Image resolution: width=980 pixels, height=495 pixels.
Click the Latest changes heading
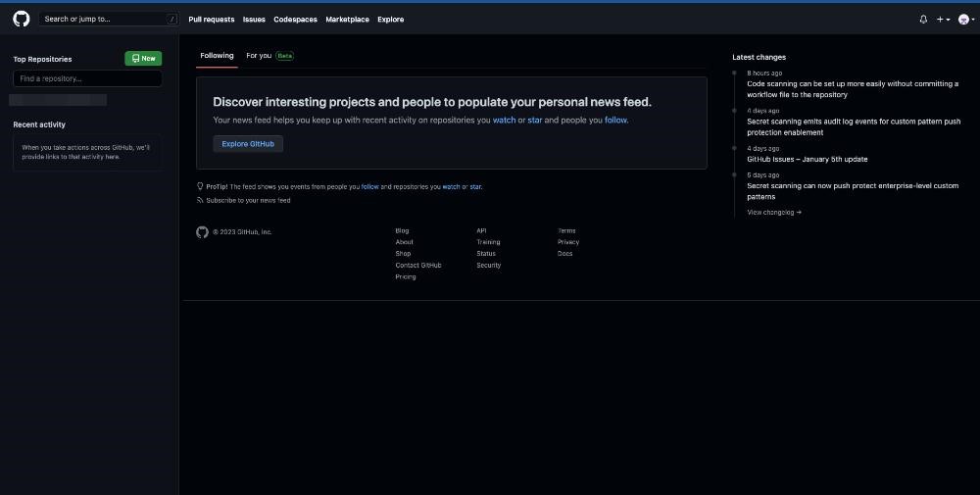tap(759, 58)
